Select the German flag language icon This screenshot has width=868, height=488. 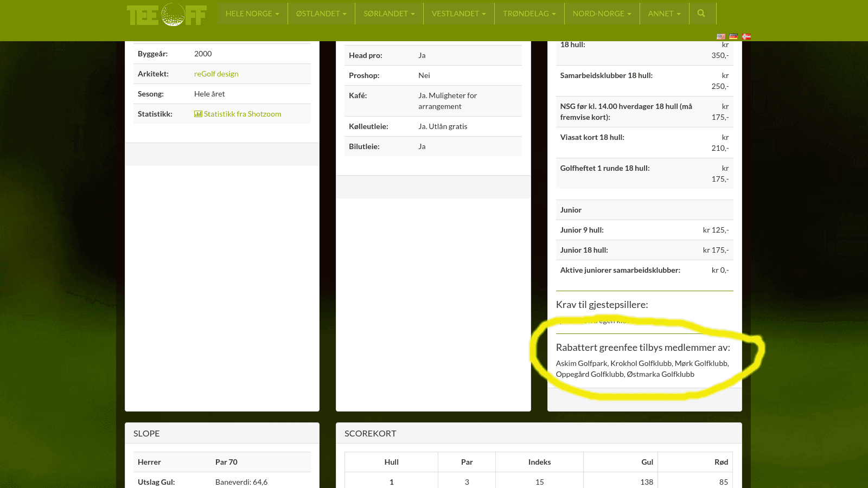point(733,37)
